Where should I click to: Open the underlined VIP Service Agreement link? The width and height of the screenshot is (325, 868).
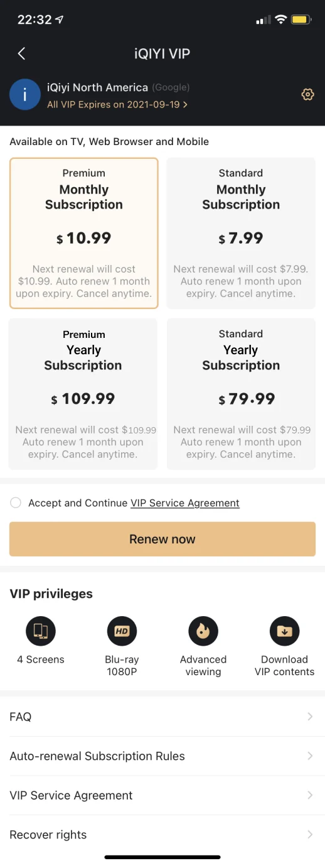click(185, 503)
